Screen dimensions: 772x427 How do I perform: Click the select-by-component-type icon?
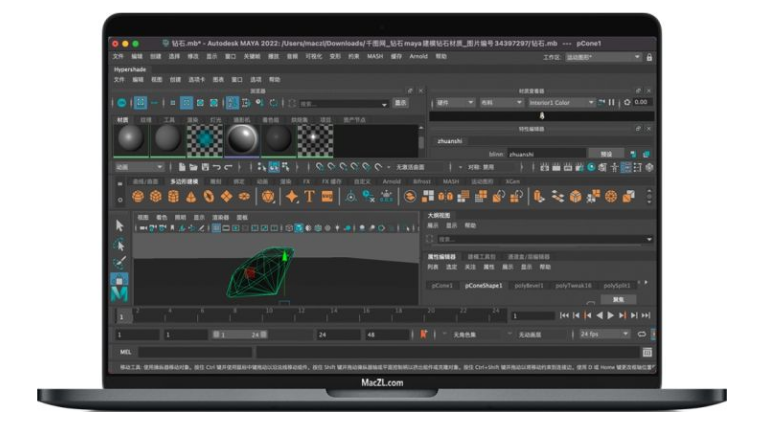coord(286,167)
